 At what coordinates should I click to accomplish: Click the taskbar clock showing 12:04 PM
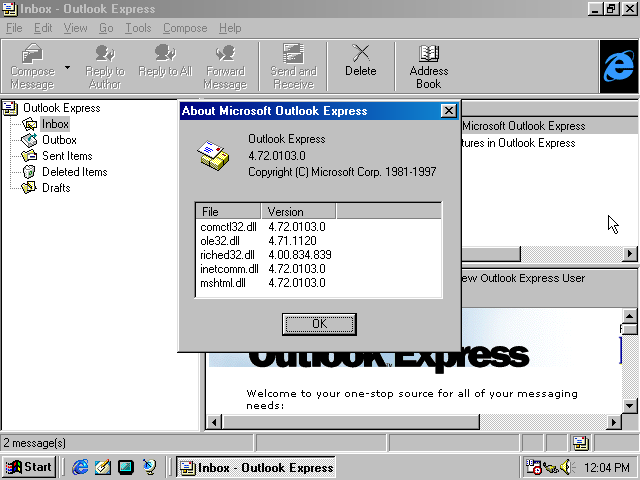click(607, 467)
